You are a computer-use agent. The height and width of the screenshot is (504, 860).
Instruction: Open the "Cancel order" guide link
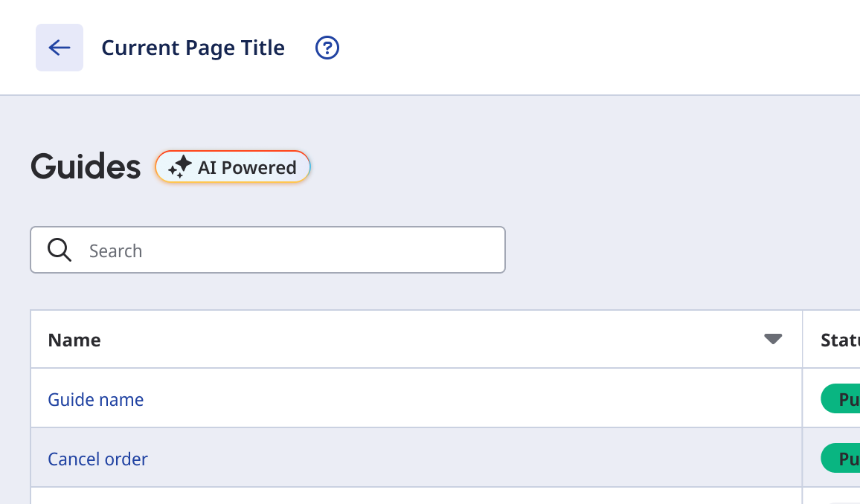tap(97, 459)
